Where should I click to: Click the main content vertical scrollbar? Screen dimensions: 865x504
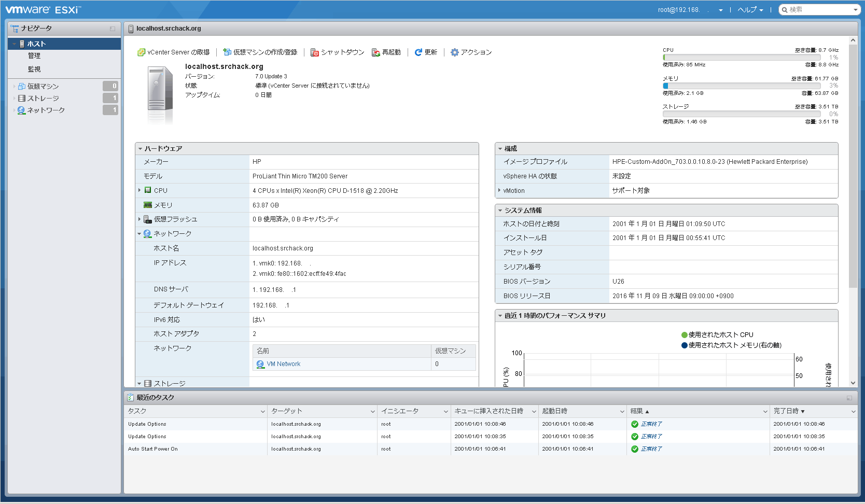(853, 166)
